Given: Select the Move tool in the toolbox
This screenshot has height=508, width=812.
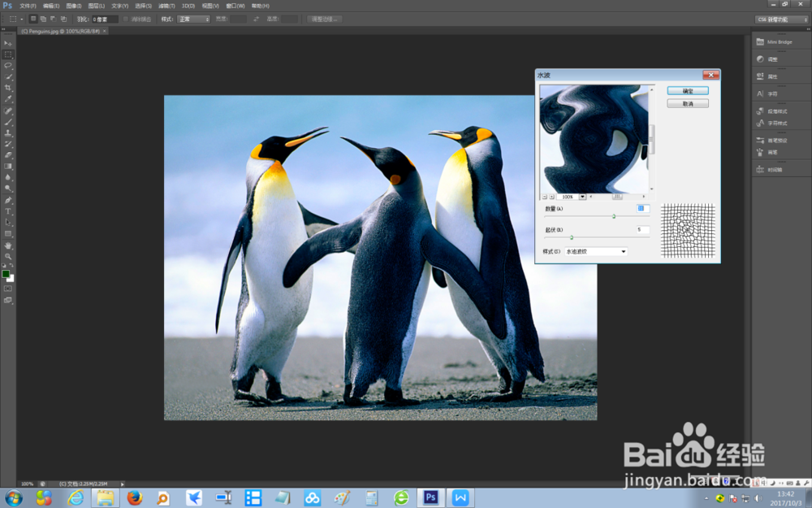Looking at the screenshot, I should pyautogui.click(x=8, y=42).
